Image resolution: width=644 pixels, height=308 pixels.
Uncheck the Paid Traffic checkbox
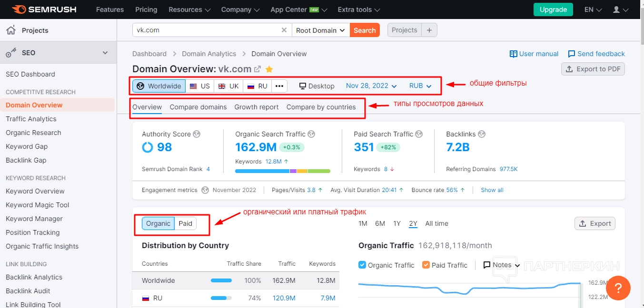coord(426,265)
